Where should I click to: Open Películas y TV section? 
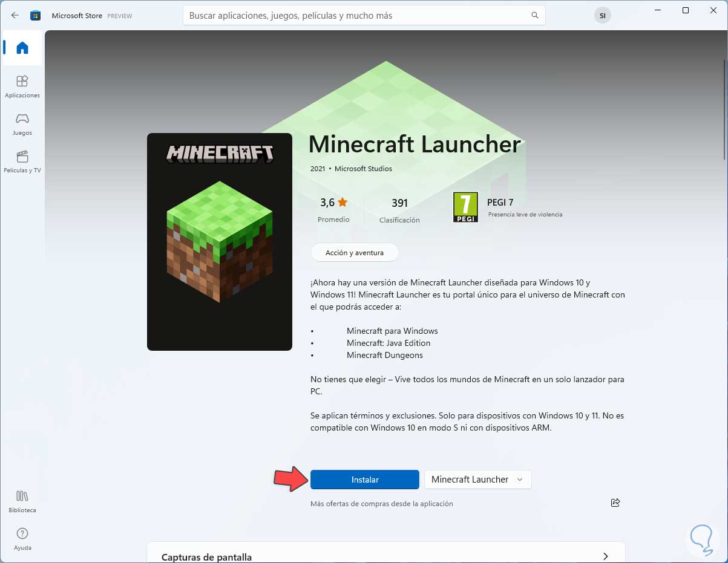(22, 161)
